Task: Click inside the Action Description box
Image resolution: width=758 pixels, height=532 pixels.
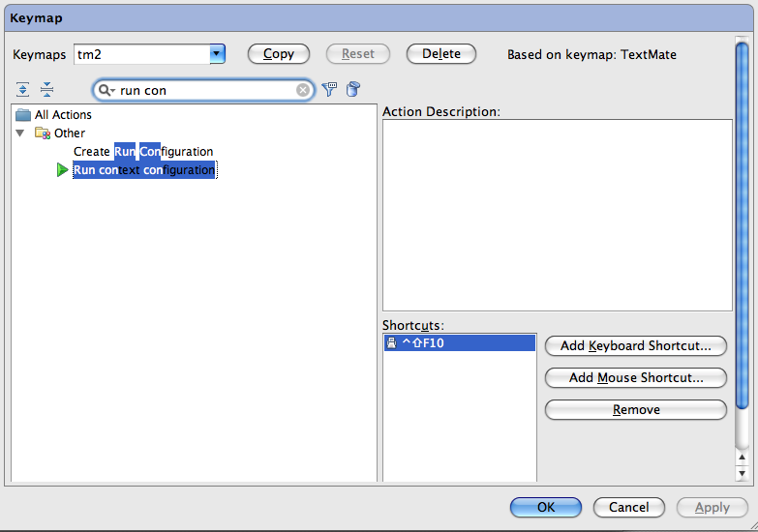Action: (558, 216)
